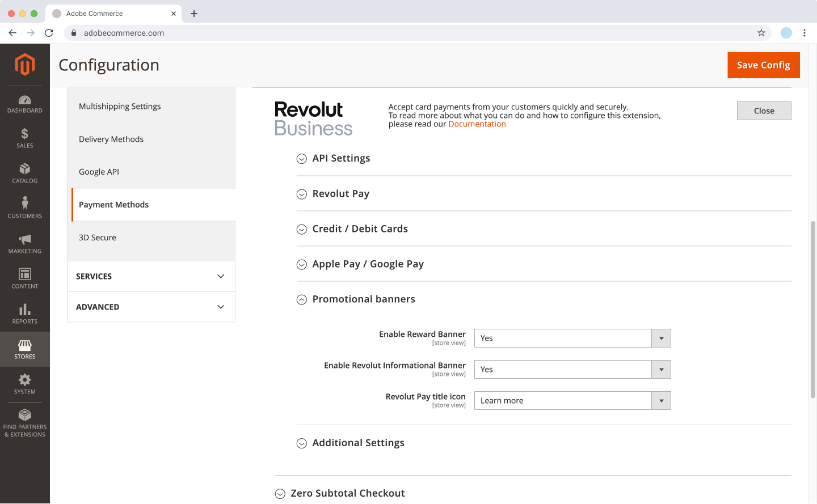Bookmark page with the star icon
Screen dimensions: 817x504
coord(761,33)
